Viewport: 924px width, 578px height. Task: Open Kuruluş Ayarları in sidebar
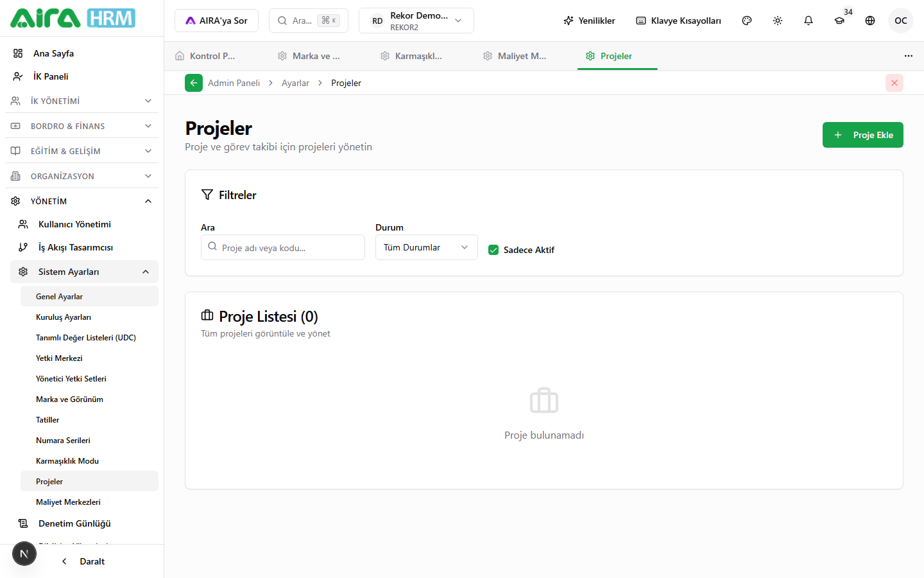click(89, 317)
